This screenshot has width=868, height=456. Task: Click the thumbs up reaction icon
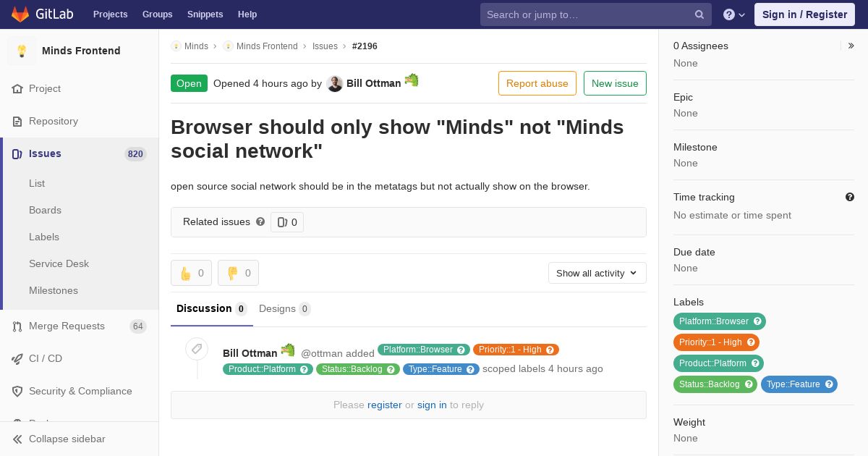[185, 273]
